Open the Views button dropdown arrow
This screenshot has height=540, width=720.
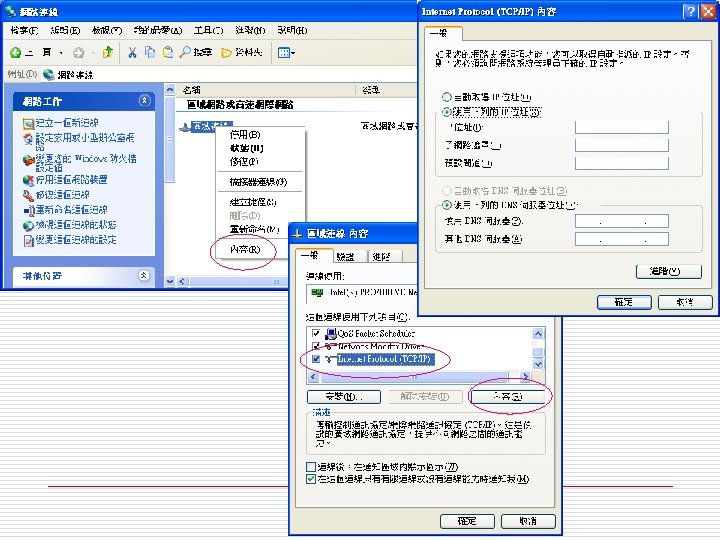[293, 53]
